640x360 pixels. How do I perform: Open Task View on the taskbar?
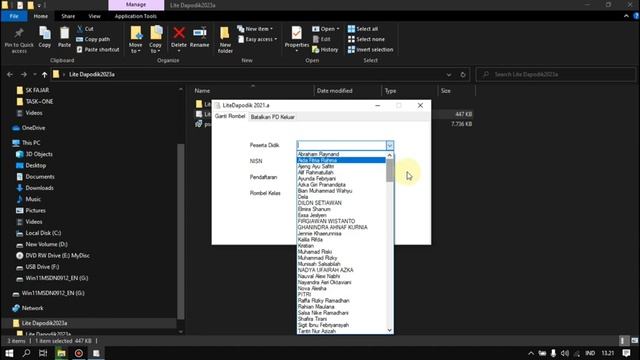tap(43, 353)
